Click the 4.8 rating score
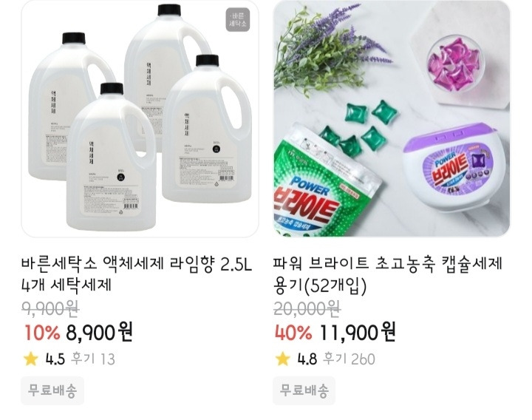The width and height of the screenshot is (532, 420). coord(307,359)
